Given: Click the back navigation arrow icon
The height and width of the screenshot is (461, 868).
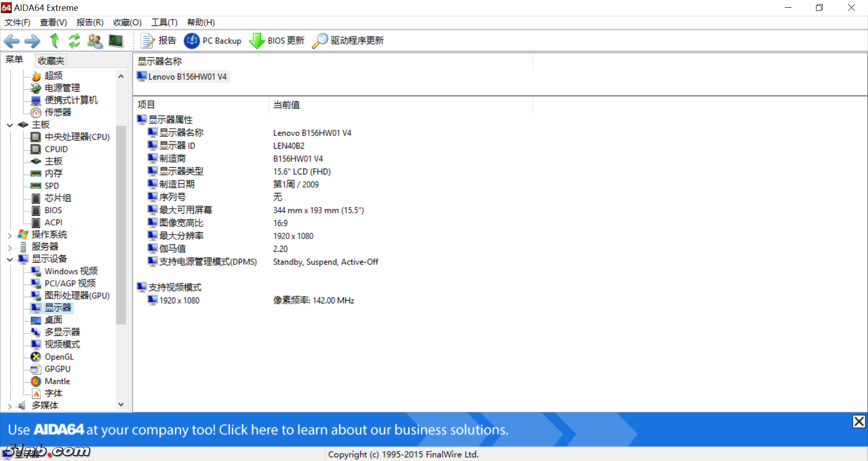Looking at the screenshot, I should pyautogui.click(x=12, y=41).
